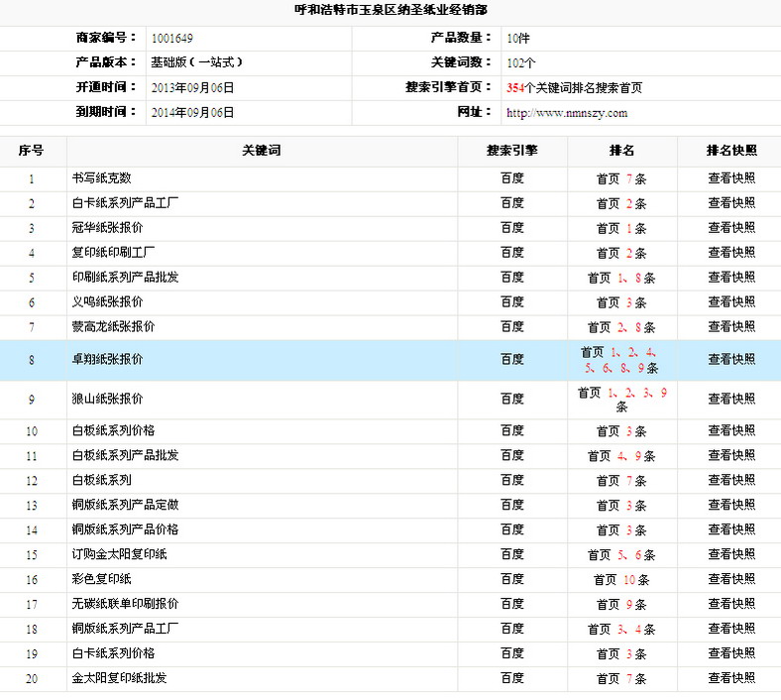Screen dimensions: 781x700
Task: Open 查看快照 for 铜版纸系列产品定做
Action: 731,506
